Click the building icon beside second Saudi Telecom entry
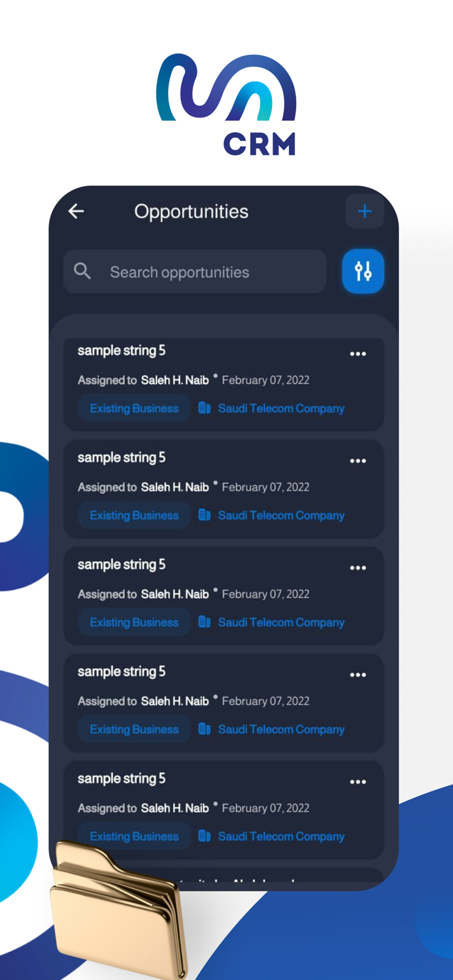Image resolution: width=453 pixels, height=980 pixels. (205, 515)
